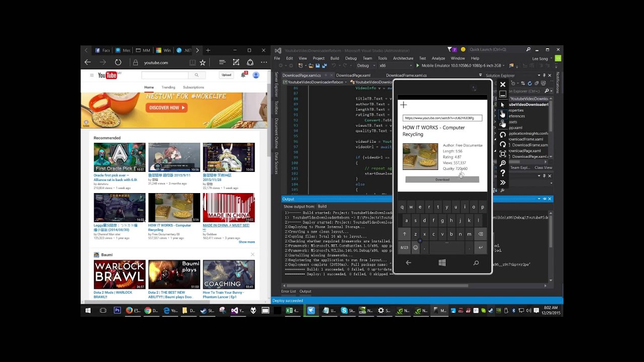Open YouTube notifications bell
The image size is (644, 362).
[x=244, y=75]
